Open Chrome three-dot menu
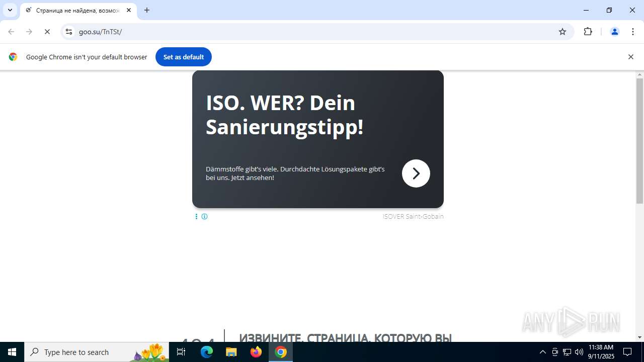This screenshot has height=362, width=644. [632, 32]
